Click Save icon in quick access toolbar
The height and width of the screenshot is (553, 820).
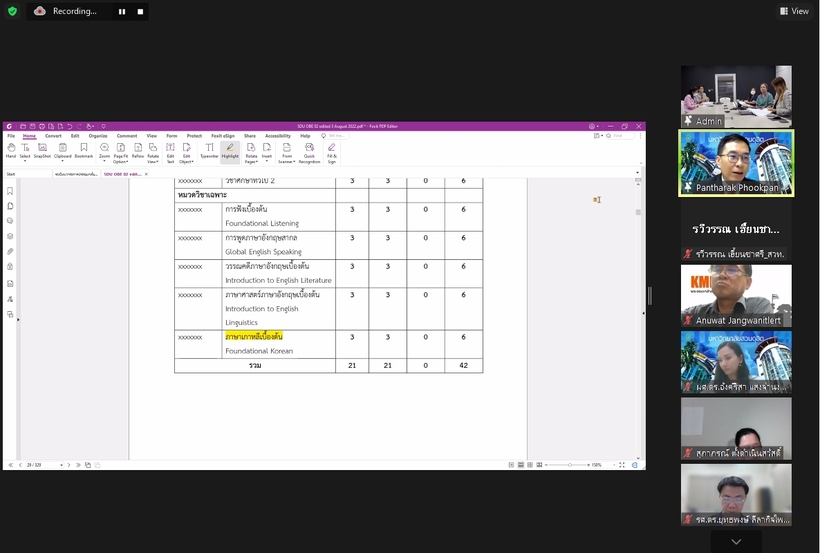click(32, 126)
